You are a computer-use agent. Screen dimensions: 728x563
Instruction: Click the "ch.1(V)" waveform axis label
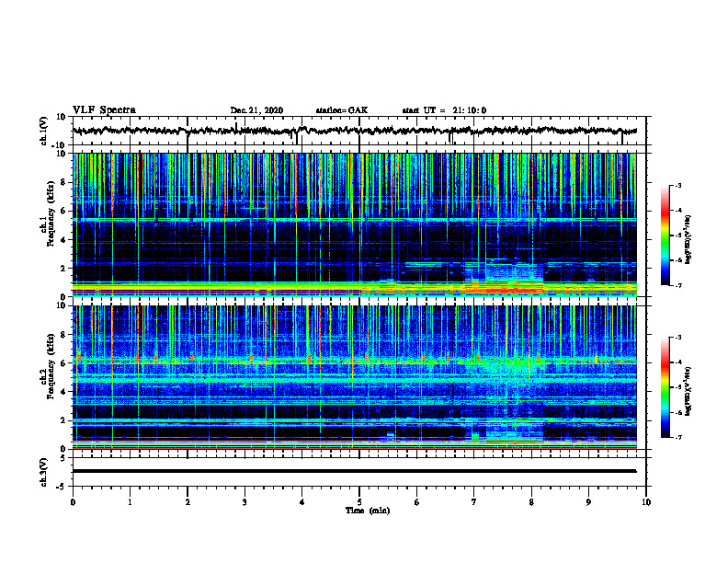(x=44, y=131)
